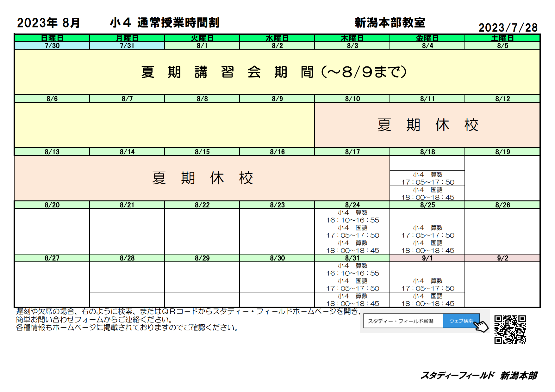Click the hand cursor icon on search button
Image resolution: width=555 pixels, height=392 pixels.
point(481,326)
